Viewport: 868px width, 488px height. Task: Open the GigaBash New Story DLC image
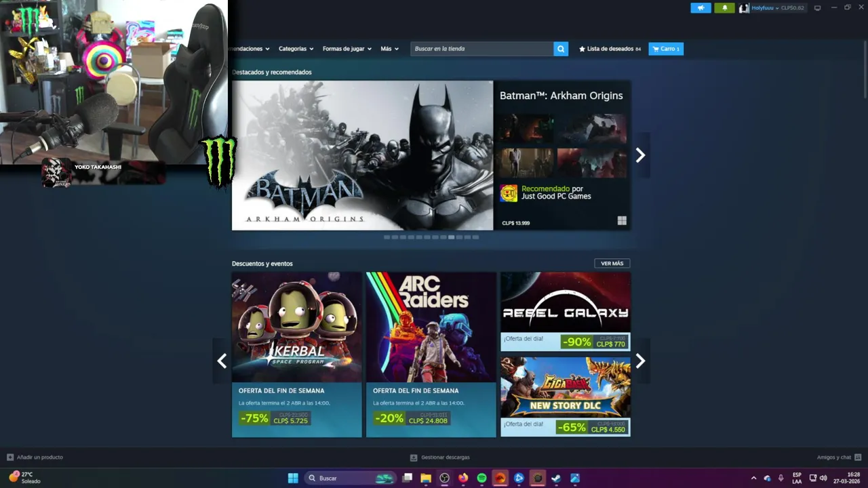click(566, 388)
